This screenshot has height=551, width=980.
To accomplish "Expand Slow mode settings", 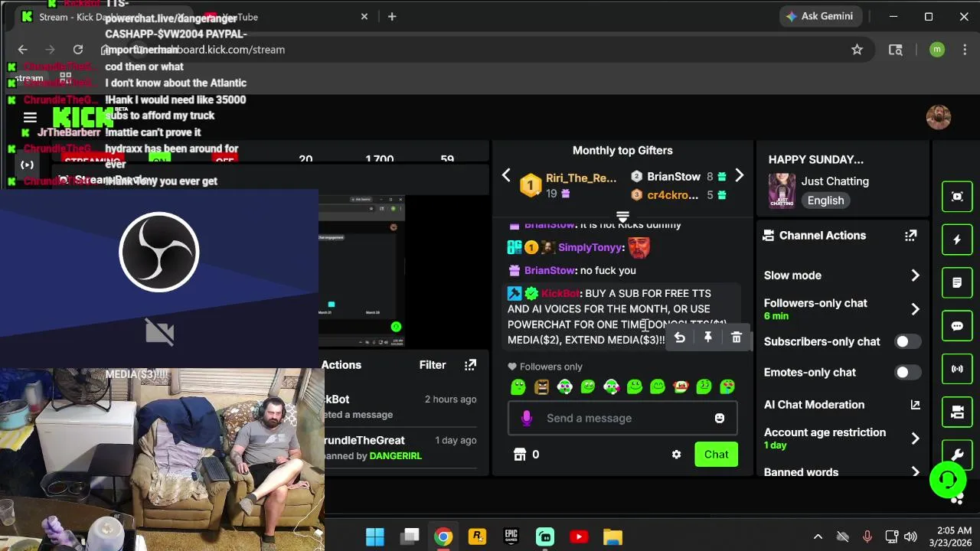I will [x=915, y=275].
